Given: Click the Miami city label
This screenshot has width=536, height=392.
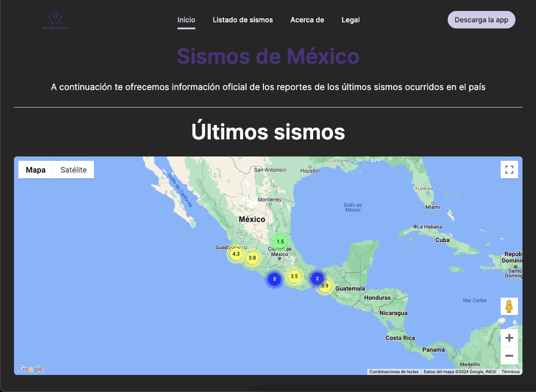Looking at the screenshot, I should coord(433,207).
